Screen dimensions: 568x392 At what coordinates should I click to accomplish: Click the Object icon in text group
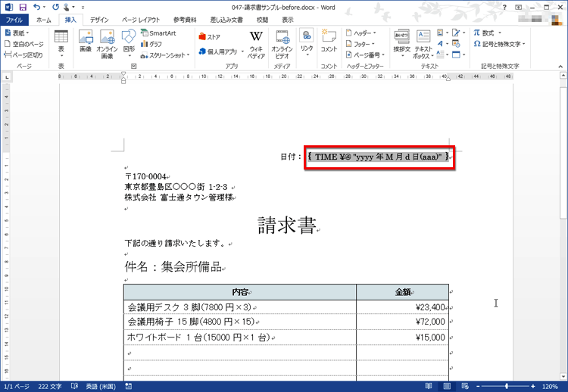[456, 54]
